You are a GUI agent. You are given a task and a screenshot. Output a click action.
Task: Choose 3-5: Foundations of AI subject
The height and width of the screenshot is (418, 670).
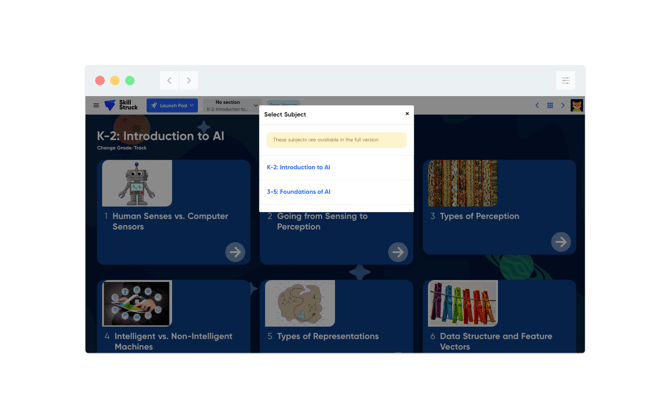click(298, 191)
